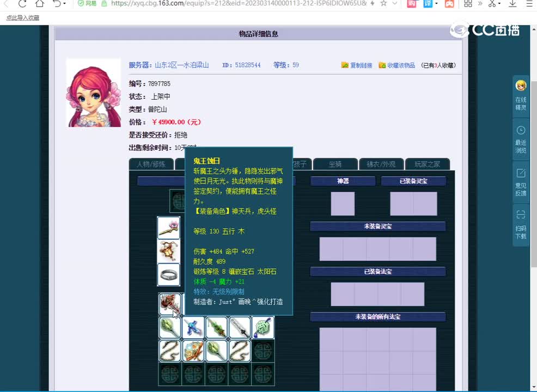The image size is (537, 392).
Task: Click the character ID 51828544
Action: (x=248, y=65)
